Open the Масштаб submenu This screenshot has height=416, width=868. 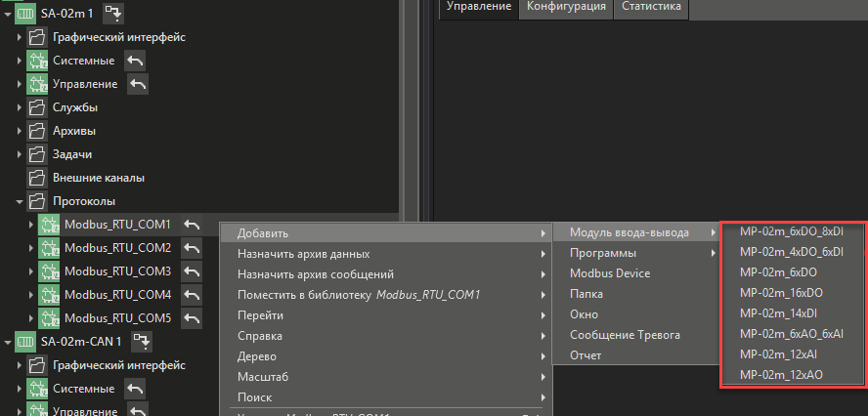click(x=386, y=377)
